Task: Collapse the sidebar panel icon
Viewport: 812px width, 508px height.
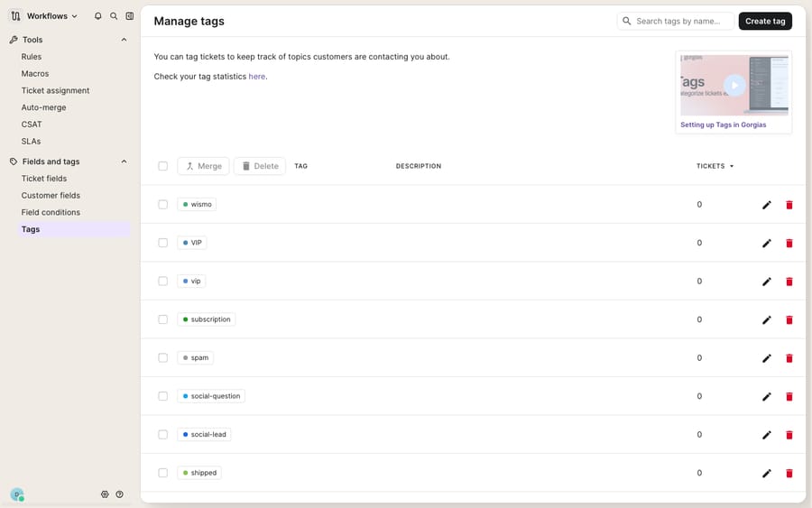Action: pos(129,16)
